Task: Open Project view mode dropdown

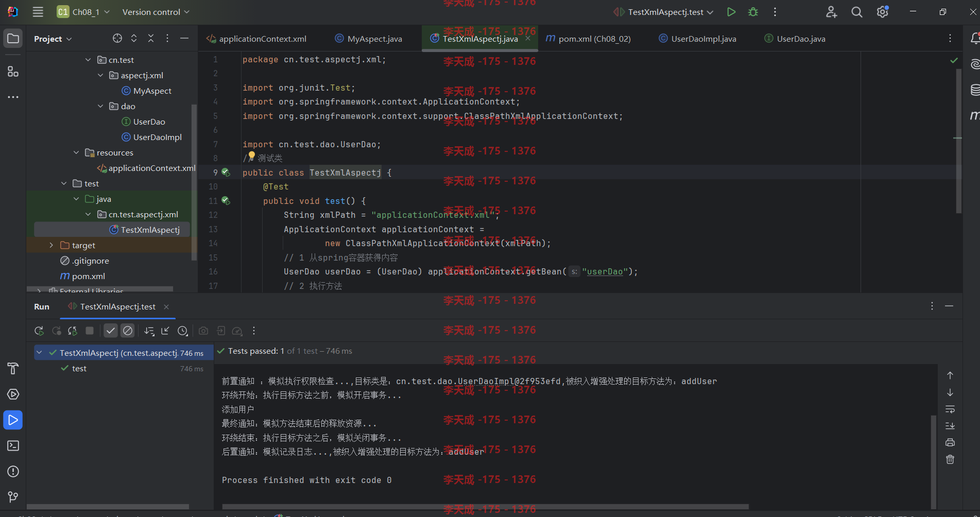Action: 53,39
